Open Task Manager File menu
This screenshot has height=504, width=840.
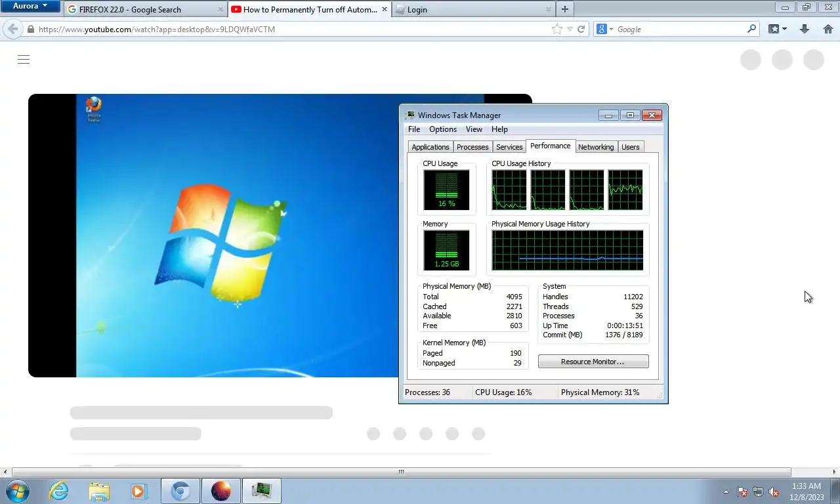[414, 129]
